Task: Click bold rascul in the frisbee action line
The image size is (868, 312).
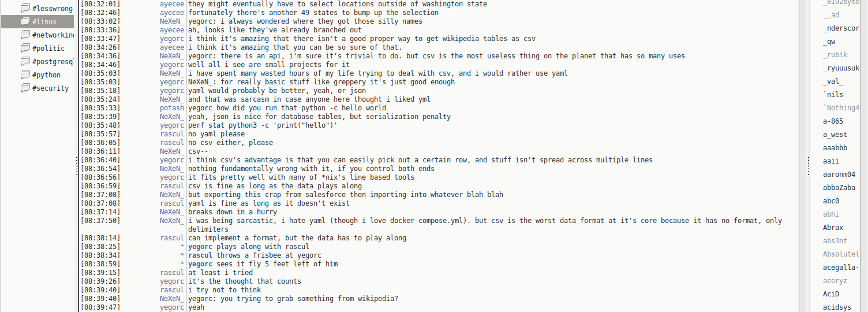Action: coord(200,255)
